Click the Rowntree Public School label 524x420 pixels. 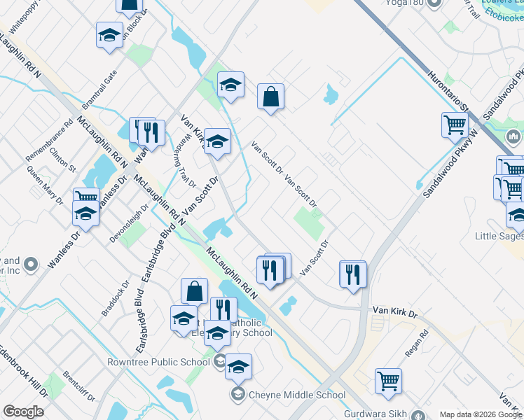158,362
